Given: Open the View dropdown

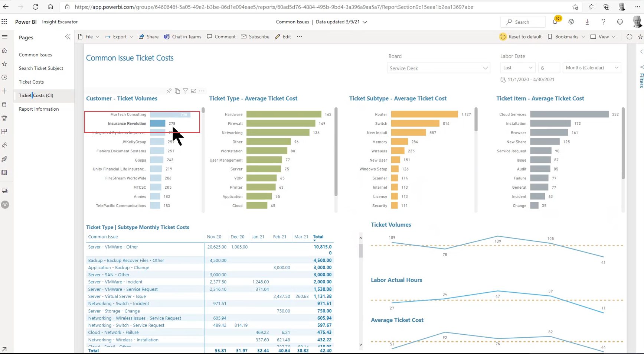Looking at the screenshot, I should click(x=603, y=37).
